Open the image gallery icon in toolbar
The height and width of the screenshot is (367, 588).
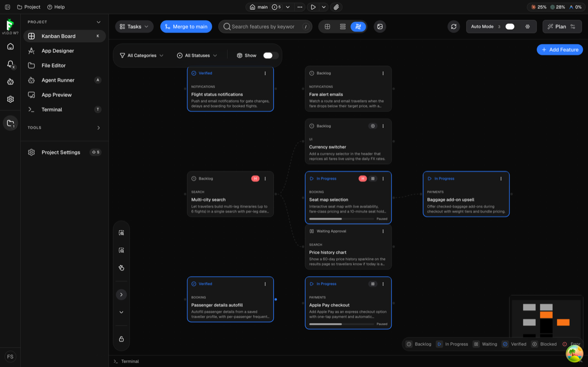click(380, 27)
